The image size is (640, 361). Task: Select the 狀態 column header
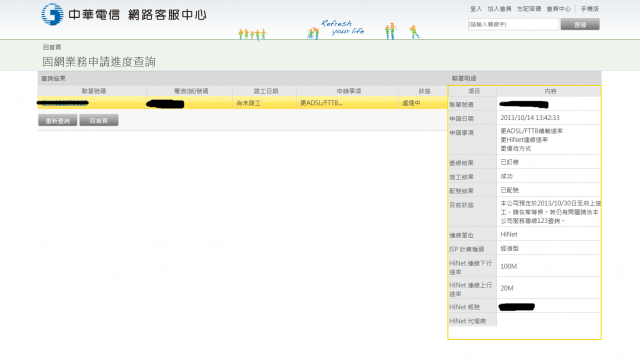coord(424,91)
